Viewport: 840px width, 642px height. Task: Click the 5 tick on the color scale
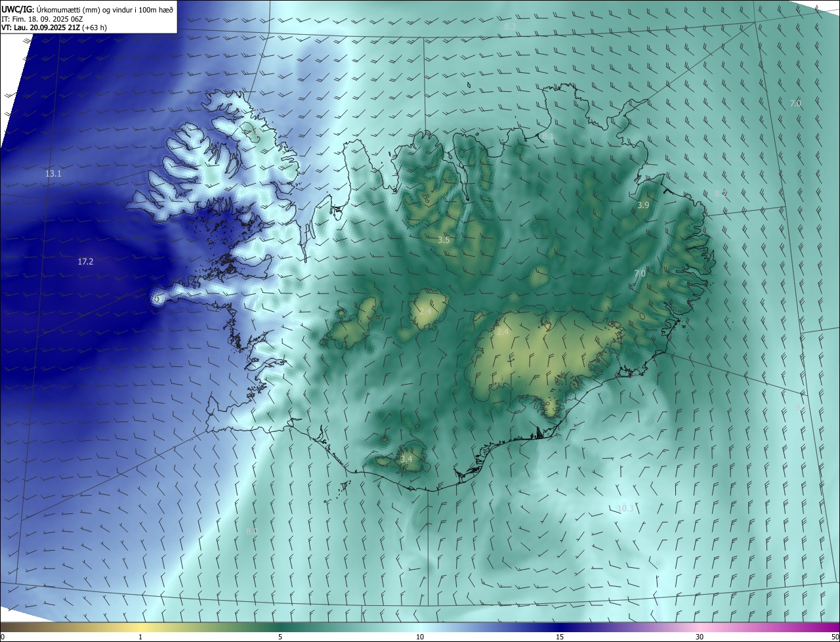pos(280,637)
